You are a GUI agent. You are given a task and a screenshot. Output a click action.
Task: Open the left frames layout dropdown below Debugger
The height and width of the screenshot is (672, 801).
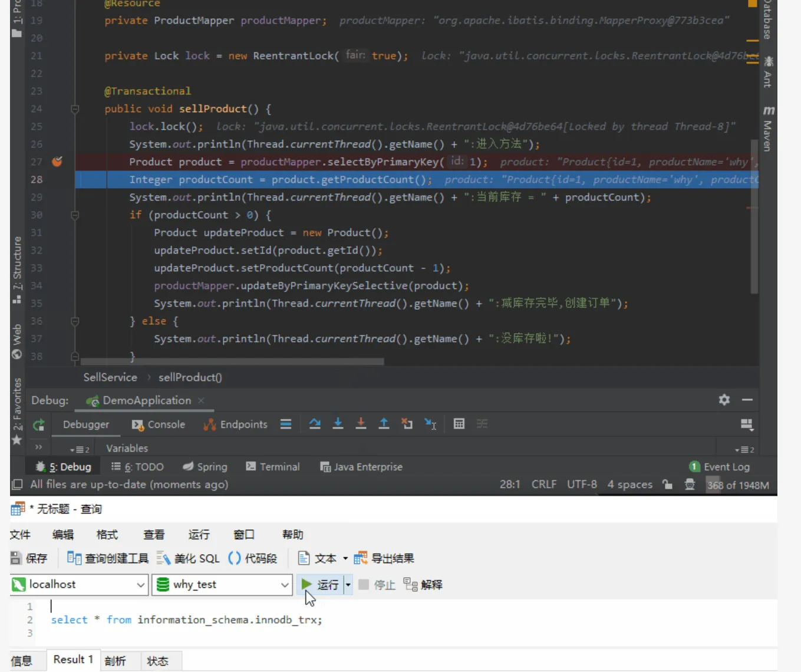(80, 449)
